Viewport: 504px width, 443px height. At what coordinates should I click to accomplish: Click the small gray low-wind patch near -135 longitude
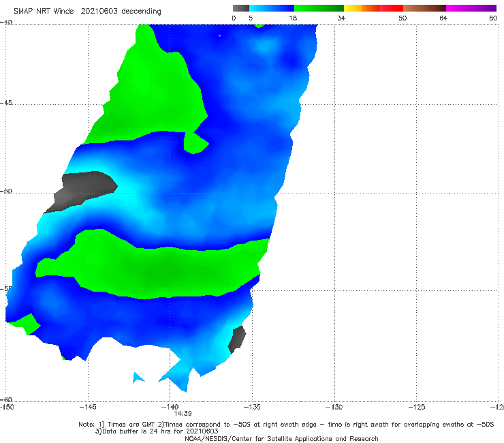tap(237, 339)
